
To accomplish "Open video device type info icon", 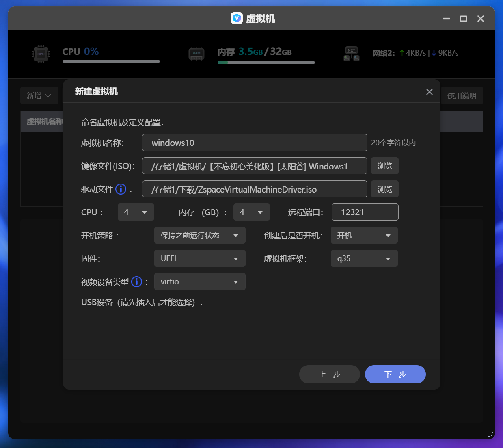I will point(137,281).
